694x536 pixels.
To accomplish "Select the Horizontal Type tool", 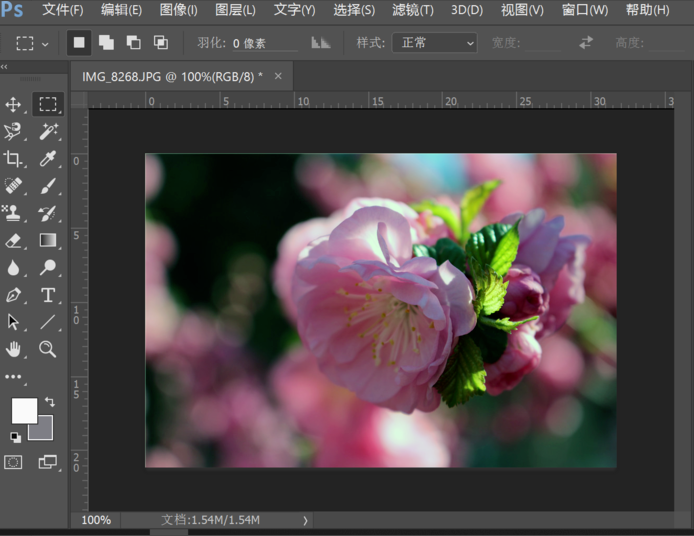I will click(x=47, y=295).
